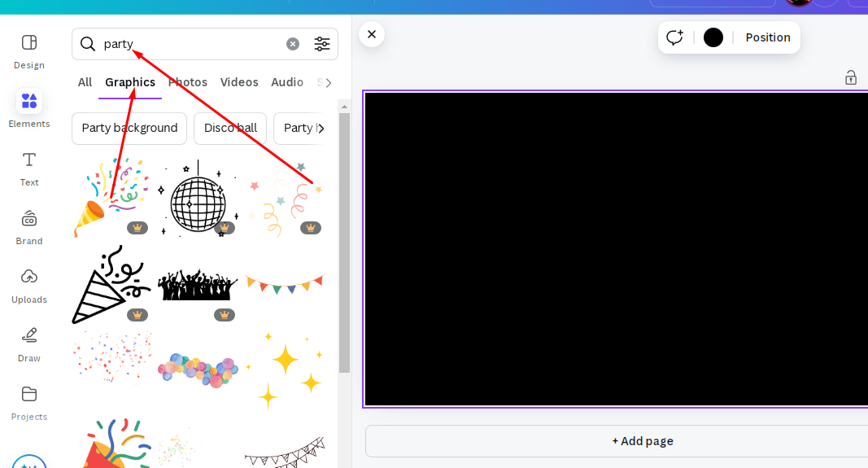Click the Add page button
This screenshot has height=468, width=868.
point(643,441)
